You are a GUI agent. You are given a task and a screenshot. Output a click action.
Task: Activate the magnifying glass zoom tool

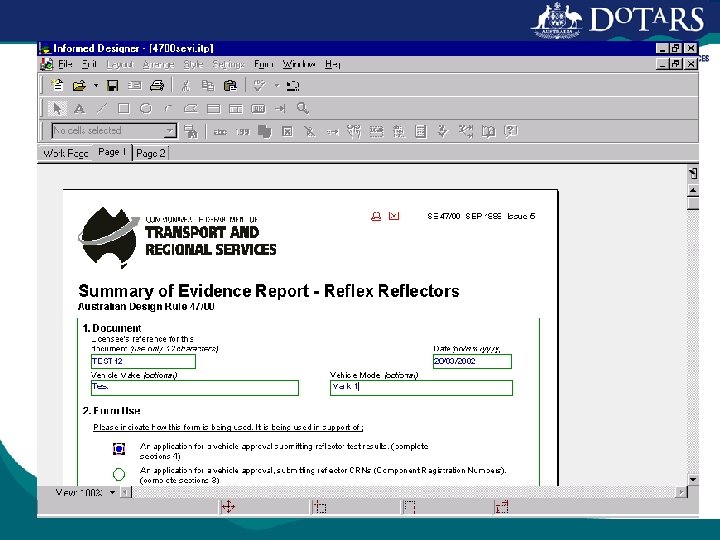pyautogui.click(x=302, y=108)
